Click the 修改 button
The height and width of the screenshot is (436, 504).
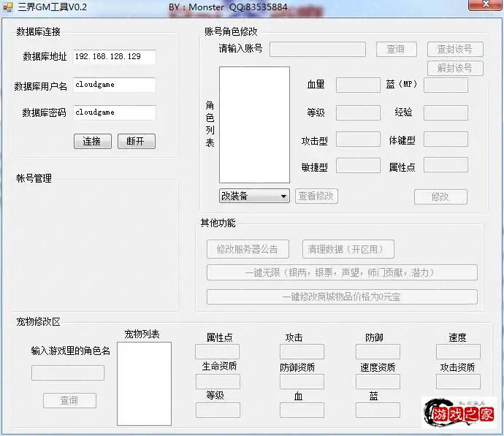pyautogui.click(x=440, y=196)
